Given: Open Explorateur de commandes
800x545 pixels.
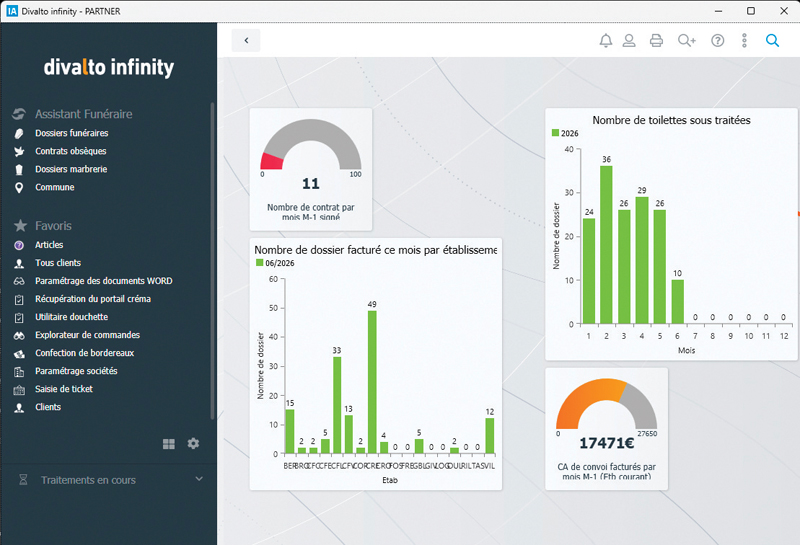Looking at the screenshot, I should (87, 335).
